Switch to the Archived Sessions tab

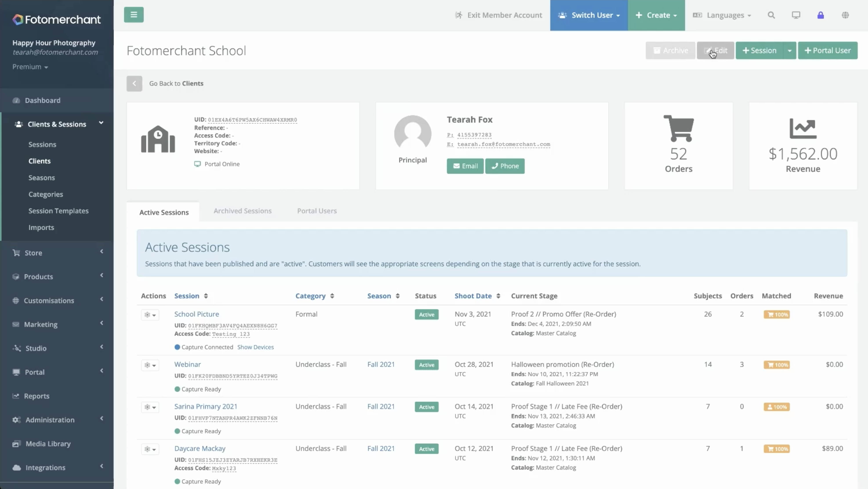243,211
